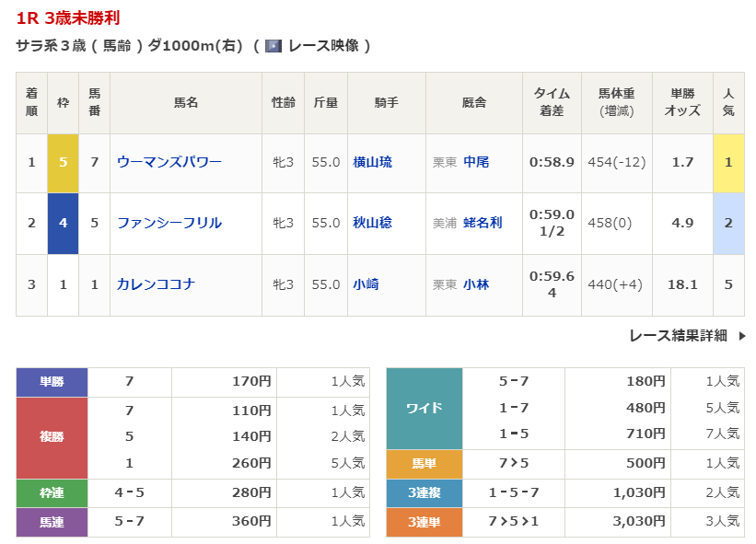Image resolution: width=756 pixels, height=544 pixels.
Task: Open horse ウーマンズパワー profile
Action: pos(169,162)
